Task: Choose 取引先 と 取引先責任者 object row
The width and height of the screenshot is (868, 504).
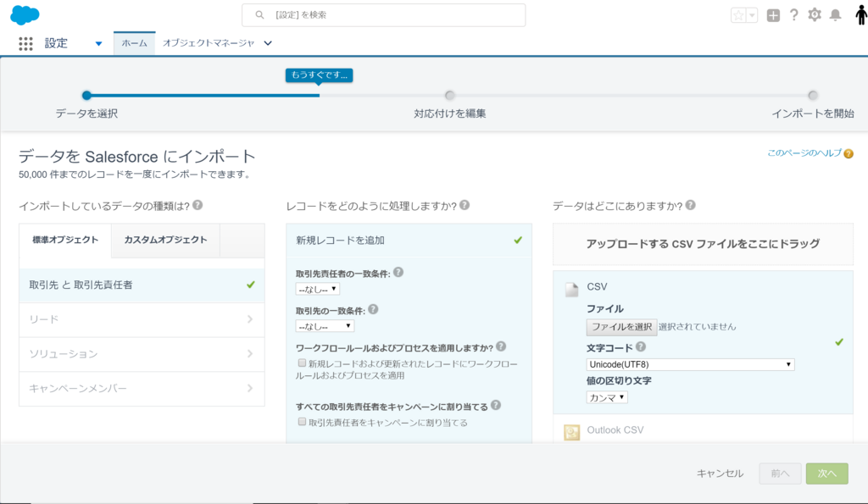Action: pyautogui.click(x=142, y=285)
